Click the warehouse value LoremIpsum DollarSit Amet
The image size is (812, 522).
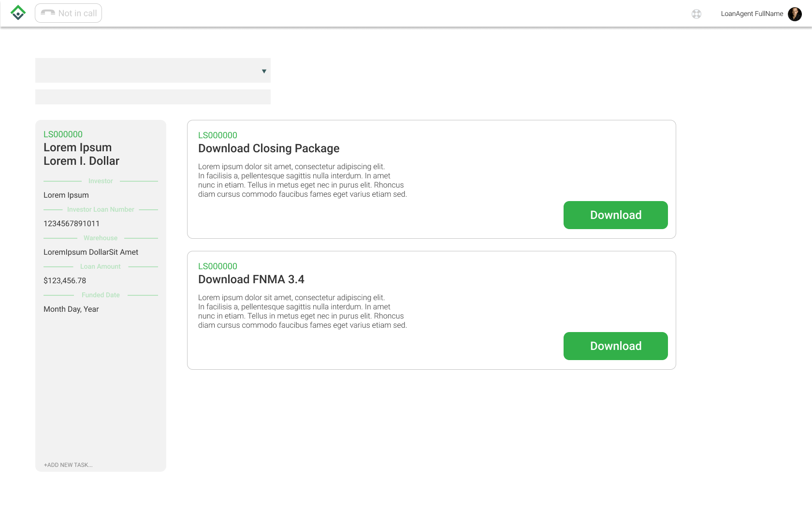(x=91, y=252)
